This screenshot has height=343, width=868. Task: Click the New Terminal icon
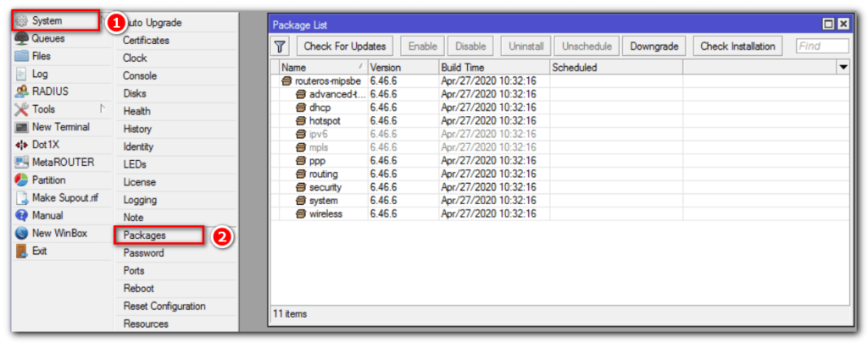(x=21, y=127)
